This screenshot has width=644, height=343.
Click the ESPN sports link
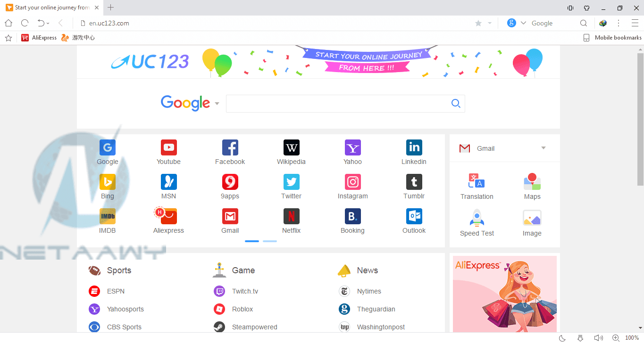pos(116,291)
